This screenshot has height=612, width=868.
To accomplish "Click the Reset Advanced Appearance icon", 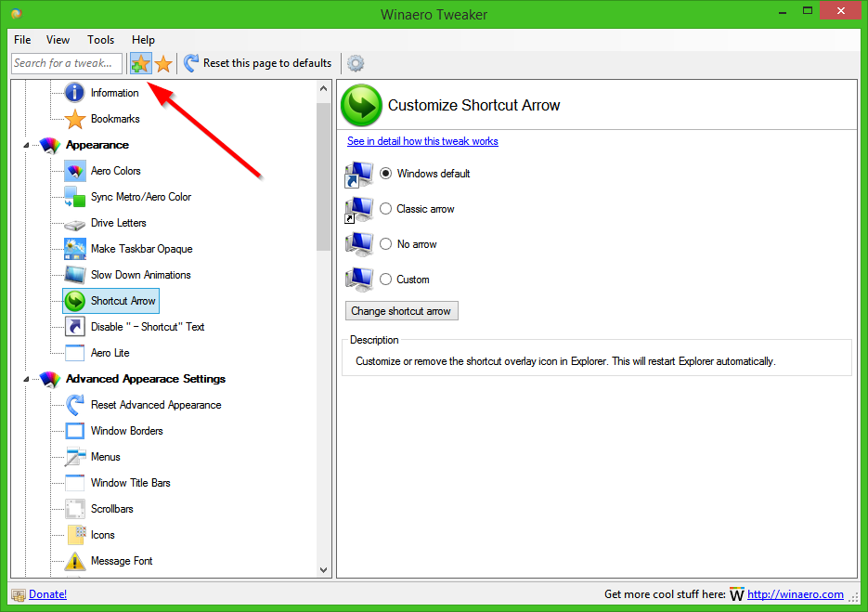I will (75, 405).
